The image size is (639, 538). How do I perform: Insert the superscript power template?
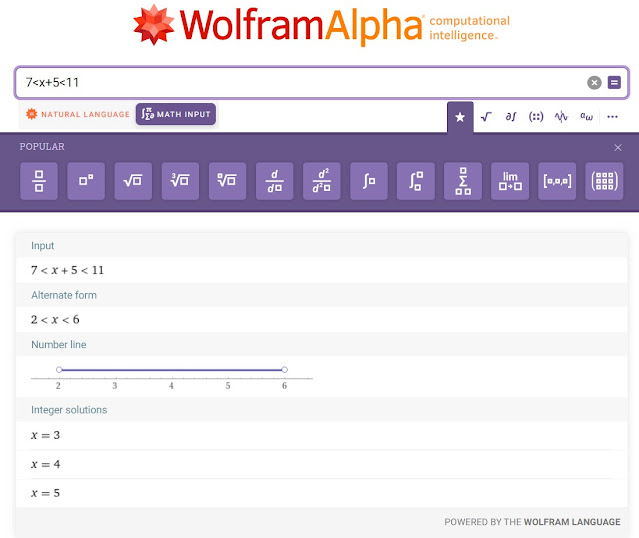point(86,181)
